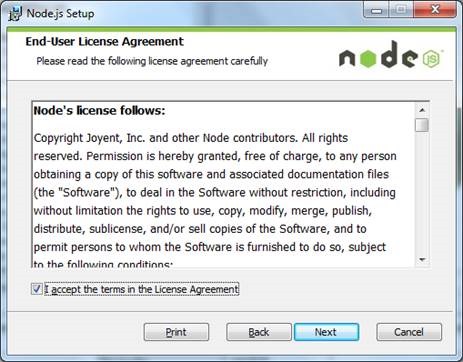463x362 pixels.
Task: Proceed with the Next button
Action: pyautogui.click(x=326, y=332)
